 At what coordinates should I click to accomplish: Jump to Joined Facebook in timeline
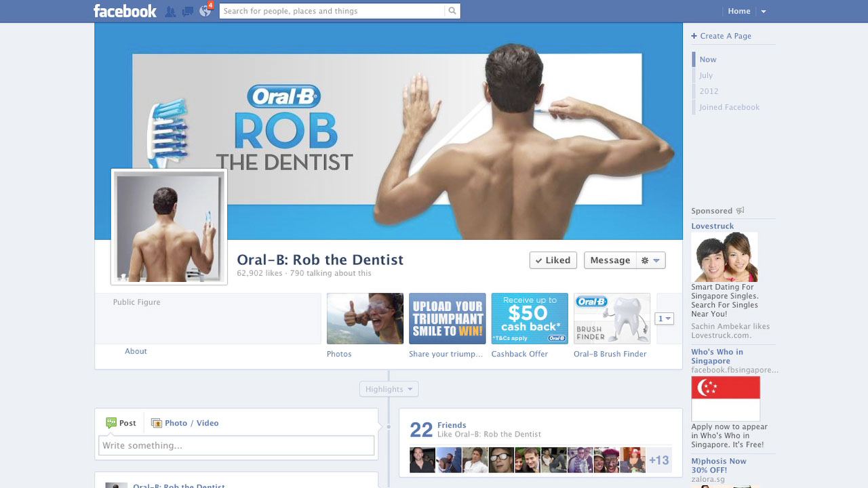(729, 107)
